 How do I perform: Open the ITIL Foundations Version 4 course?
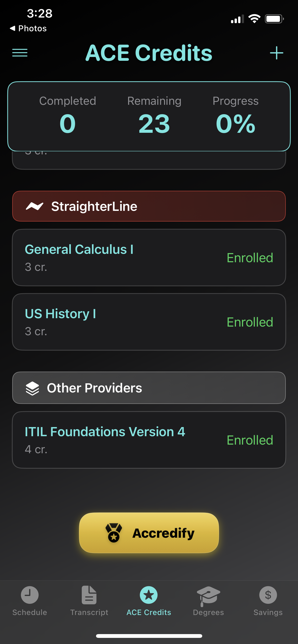[x=105, y=432]
